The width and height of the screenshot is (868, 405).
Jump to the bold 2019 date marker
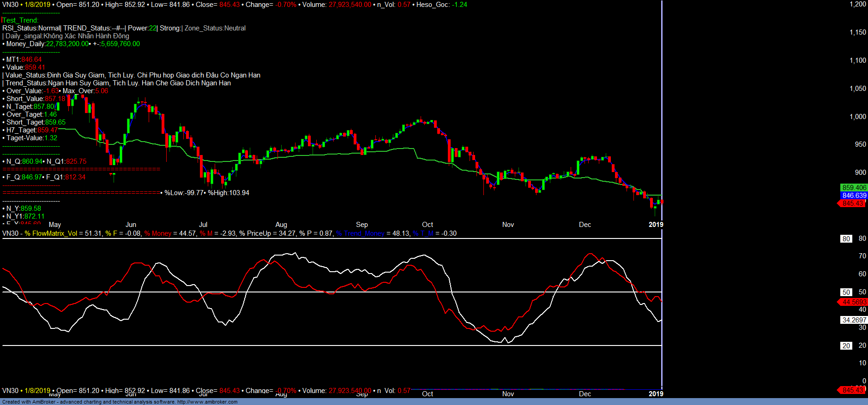(x=656, y=225)
